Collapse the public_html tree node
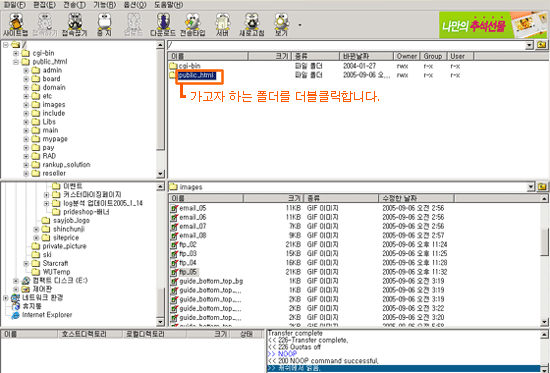The height and width of the screenshot is (373, 550). click(x=16, y=62)
